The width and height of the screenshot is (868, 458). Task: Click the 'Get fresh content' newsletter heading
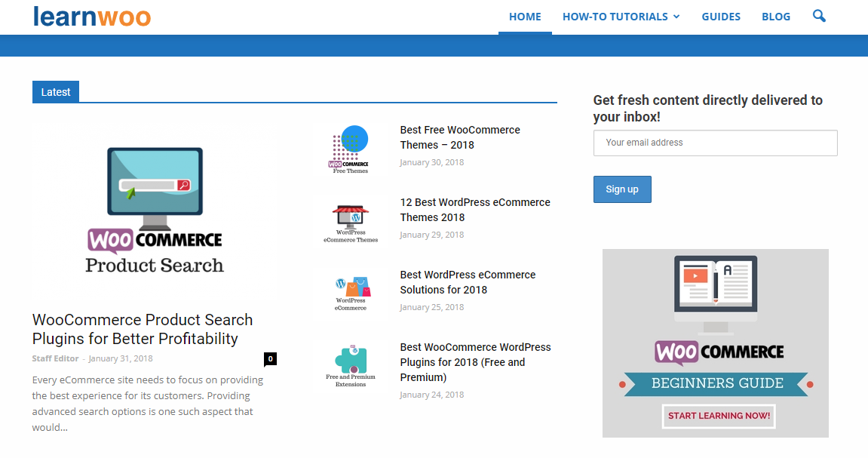pyautogui.click(x=707, y=109)
